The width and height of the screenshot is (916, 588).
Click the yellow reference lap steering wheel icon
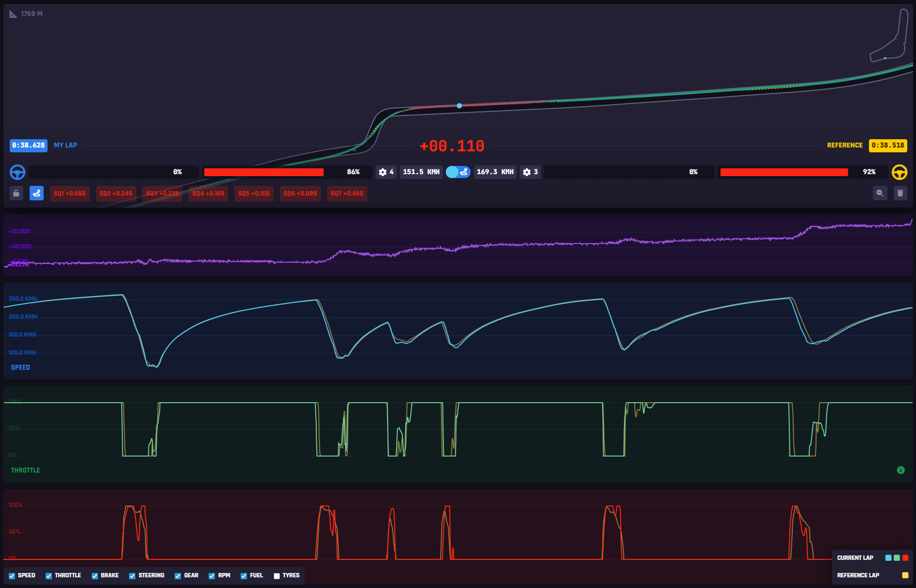[x=899, y=172]
